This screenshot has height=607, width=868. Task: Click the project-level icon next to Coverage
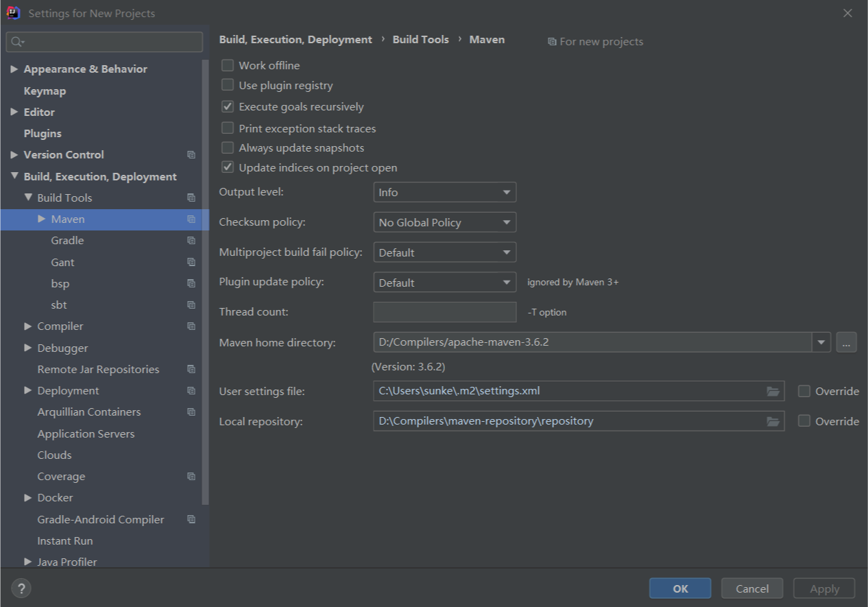pos(191,476)
